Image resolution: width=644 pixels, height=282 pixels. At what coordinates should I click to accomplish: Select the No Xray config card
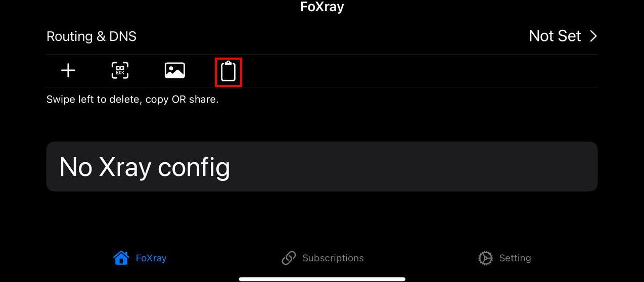pyautogui.click(x=322, y=166)
